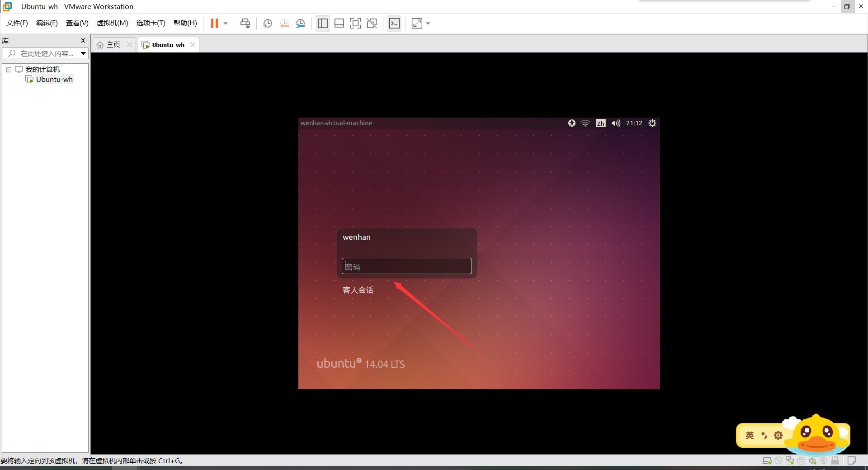Open the snapshot manager
The image size is (868, 470).
[300, 24]
